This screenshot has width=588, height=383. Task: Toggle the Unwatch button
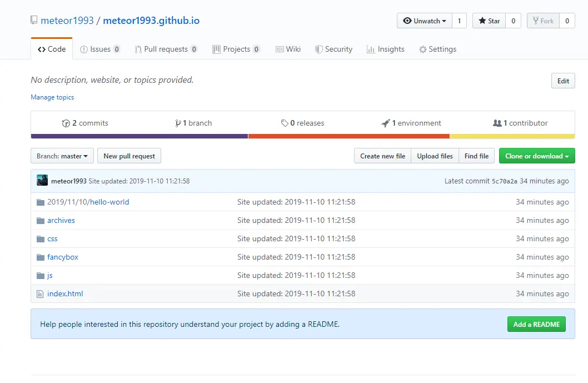click(425, 21)
